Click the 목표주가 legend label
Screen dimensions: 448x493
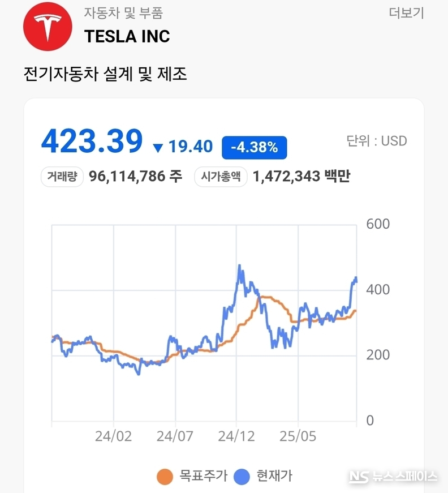tap(203, 475)
